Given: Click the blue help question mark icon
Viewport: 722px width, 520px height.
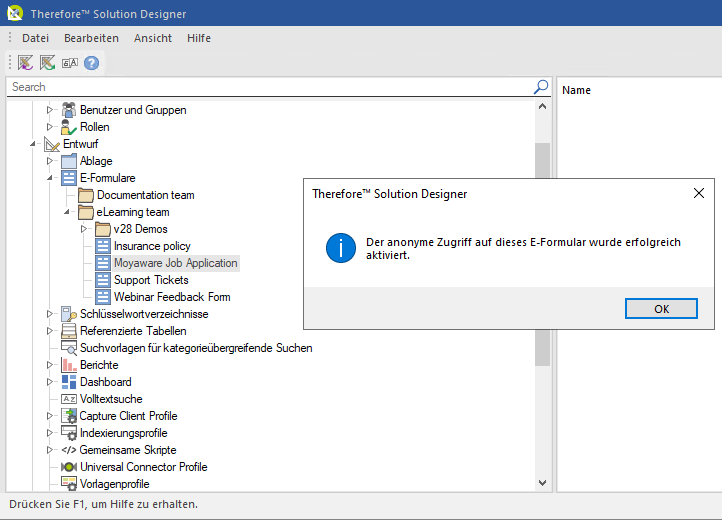Looking at the screenshot, I should 92,63.
